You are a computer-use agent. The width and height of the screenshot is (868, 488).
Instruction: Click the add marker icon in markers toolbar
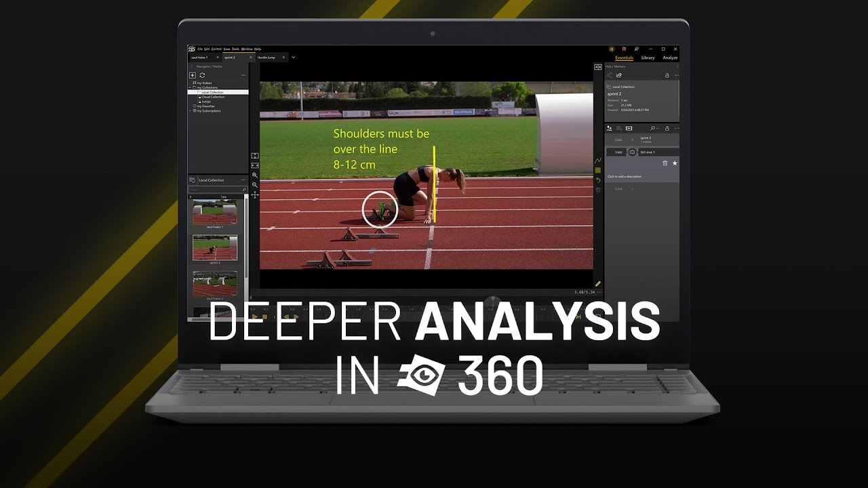609,128
